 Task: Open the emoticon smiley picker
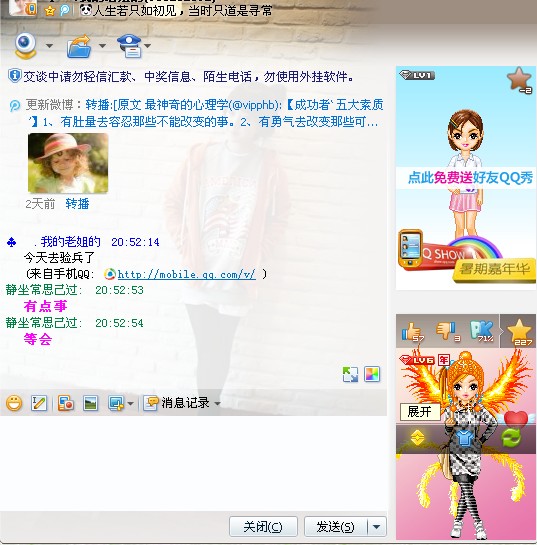click(14, 403)
